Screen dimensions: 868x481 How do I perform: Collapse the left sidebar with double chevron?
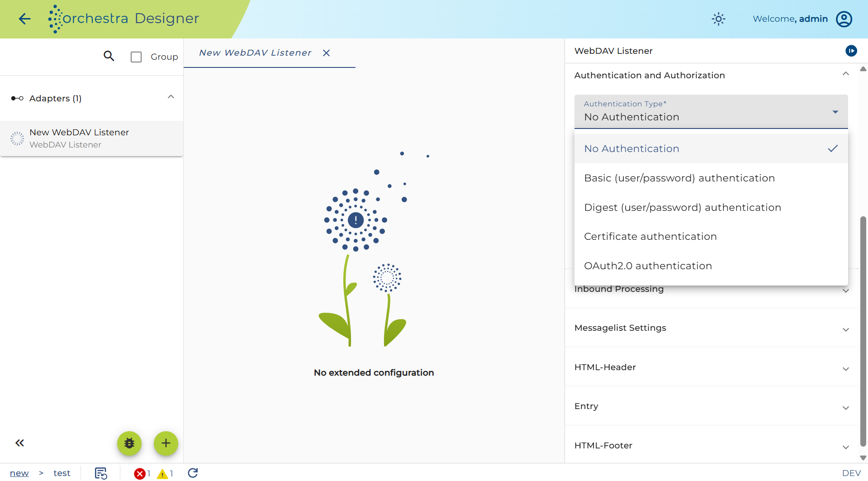tap(19, 443)
